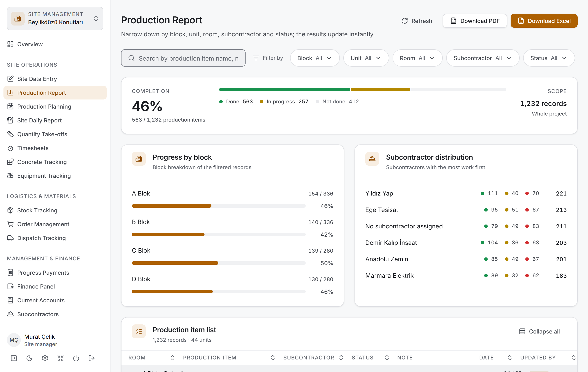Open the Unit filter dropdown

tap(366, 58)
